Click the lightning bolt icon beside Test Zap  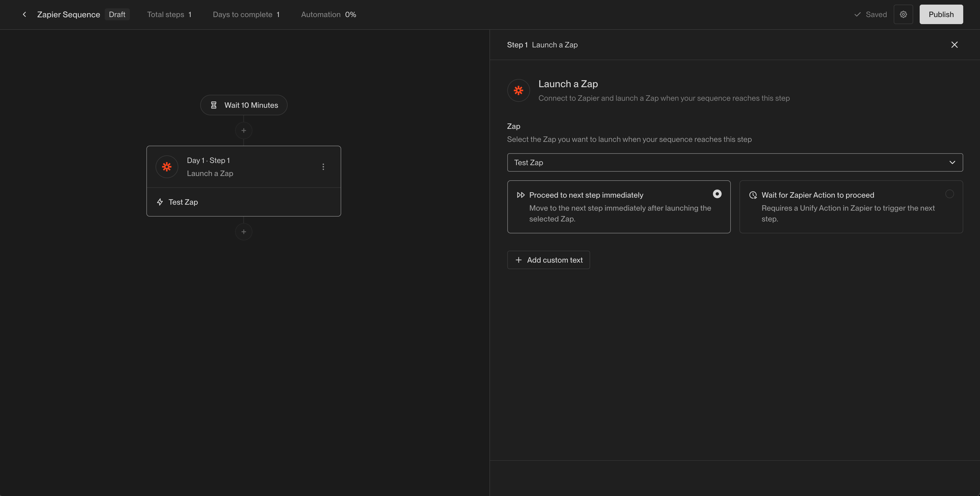pos(160,202)
